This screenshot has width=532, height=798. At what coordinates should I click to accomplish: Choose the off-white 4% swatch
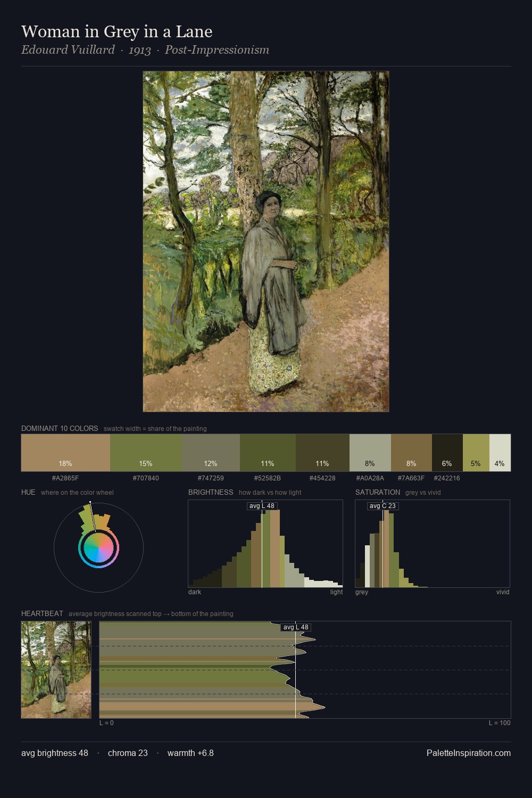click(x=500, y=453)
